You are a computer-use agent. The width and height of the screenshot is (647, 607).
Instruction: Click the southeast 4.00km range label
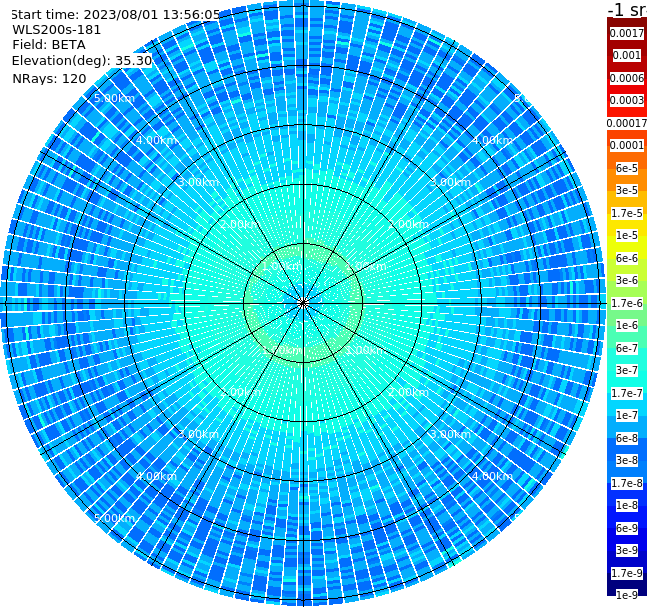coord(492,476)
